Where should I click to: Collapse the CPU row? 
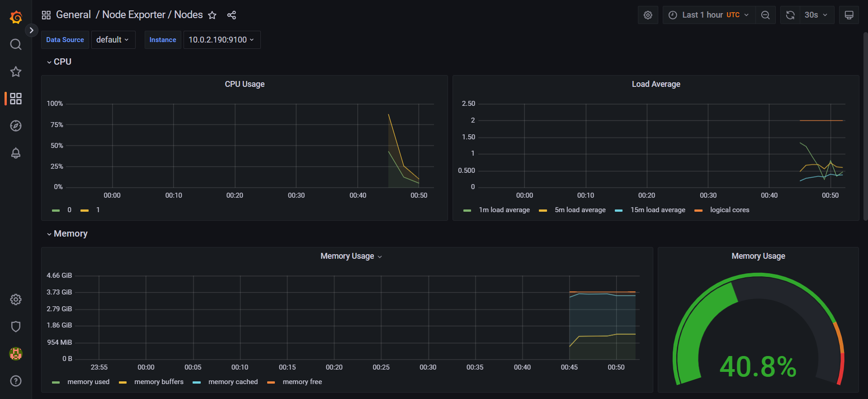click(x=59, y=62)
